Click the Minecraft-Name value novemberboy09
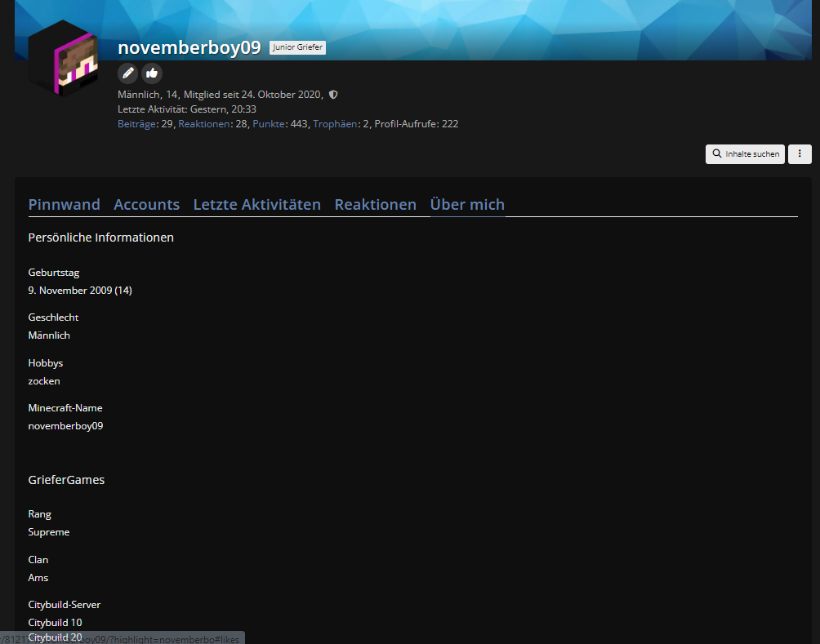 click(x=66, y=426)
